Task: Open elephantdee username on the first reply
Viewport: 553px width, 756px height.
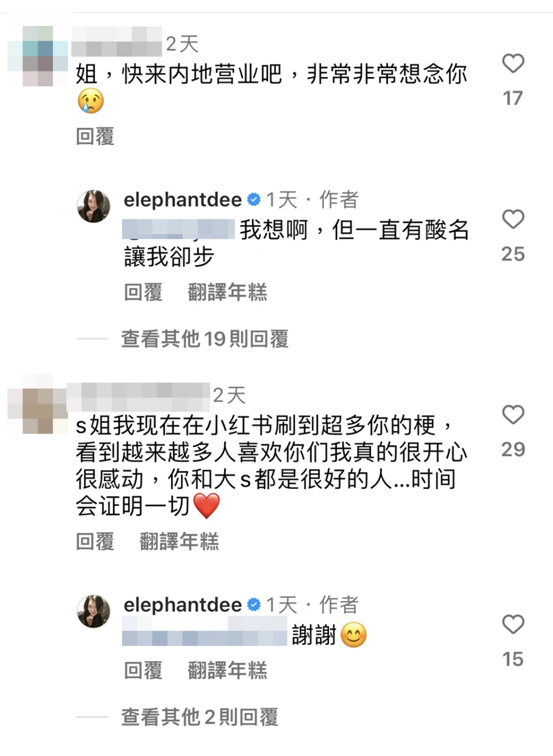Action: point(183,200)
